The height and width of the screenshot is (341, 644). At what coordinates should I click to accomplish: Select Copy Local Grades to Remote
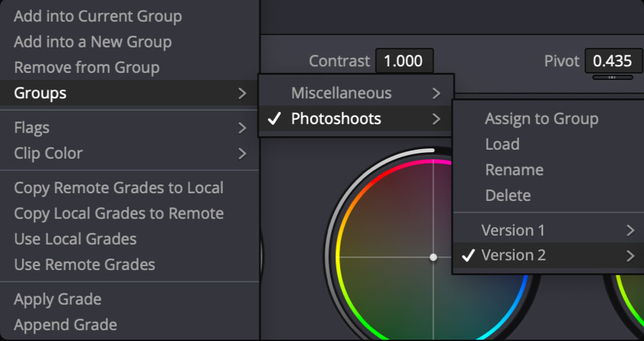pos(129,213)
